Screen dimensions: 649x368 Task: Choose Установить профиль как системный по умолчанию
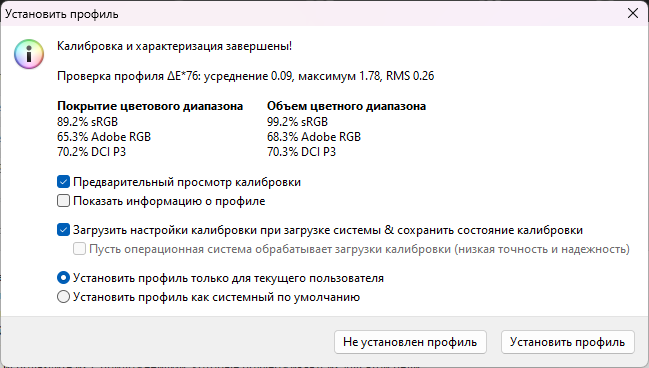[63, 297]
